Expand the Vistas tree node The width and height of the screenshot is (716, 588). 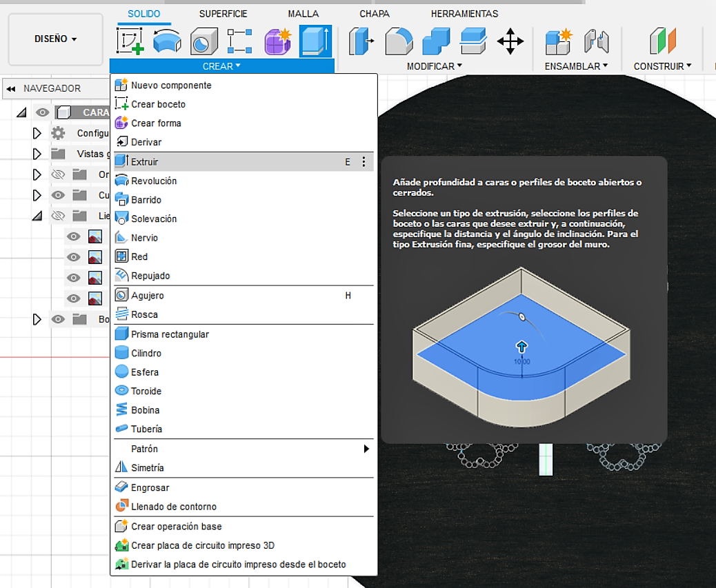[x=37, y=154]
